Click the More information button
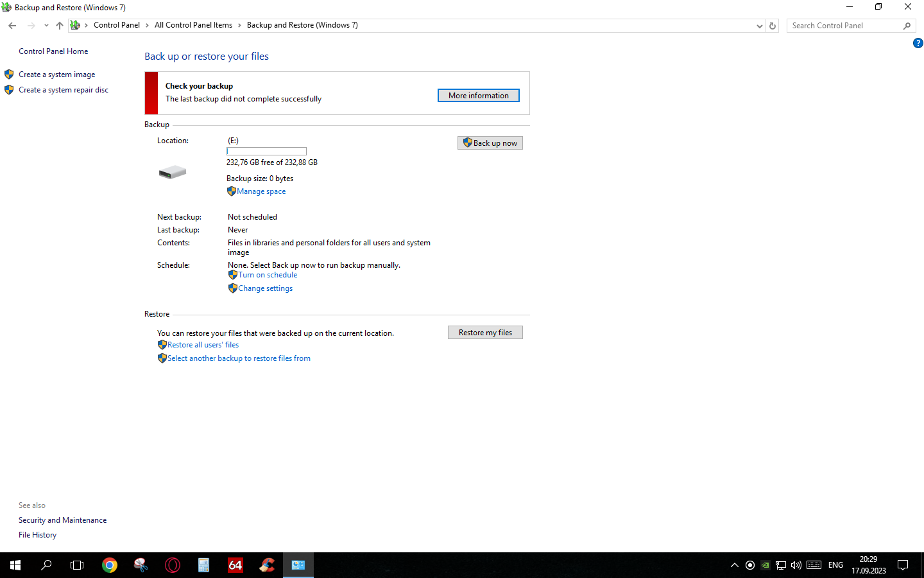This screenshot has height=578, width=924. tap(478, 96)
